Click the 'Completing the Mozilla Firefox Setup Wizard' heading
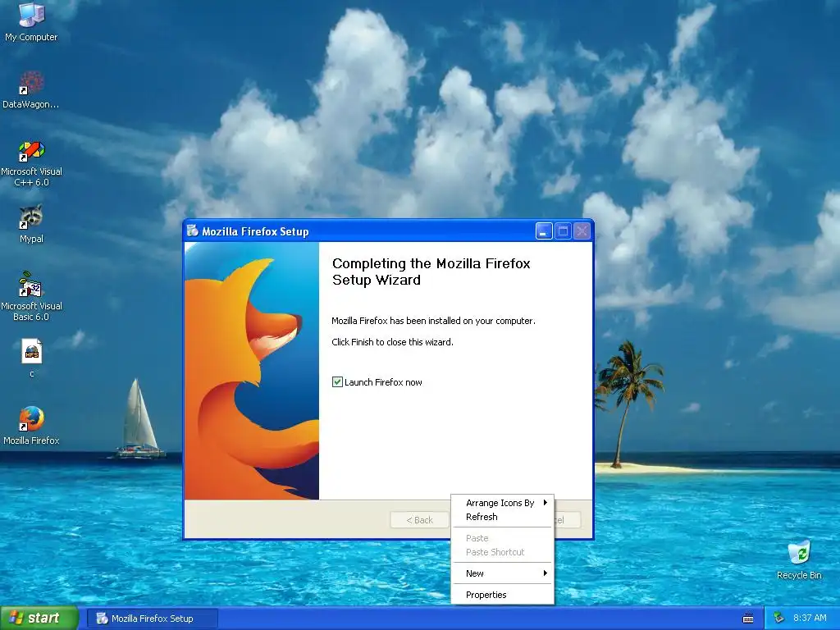Screen dimensions: 840x630 [431, 272]
